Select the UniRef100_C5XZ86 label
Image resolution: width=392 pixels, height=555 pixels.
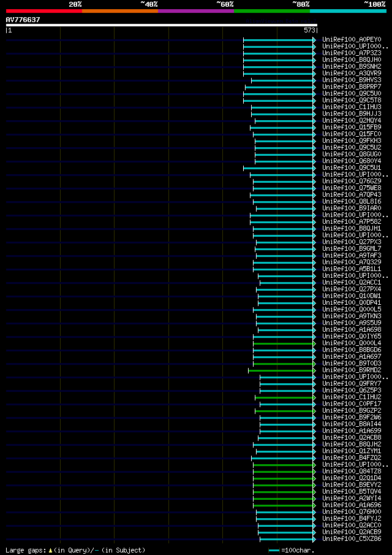tap(352, 540)
